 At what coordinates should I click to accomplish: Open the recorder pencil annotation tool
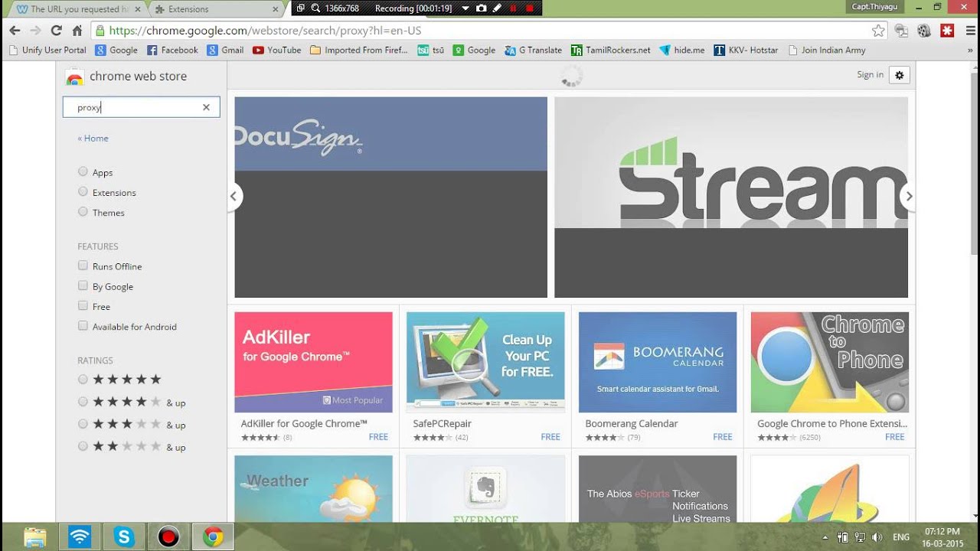point(497,8)
